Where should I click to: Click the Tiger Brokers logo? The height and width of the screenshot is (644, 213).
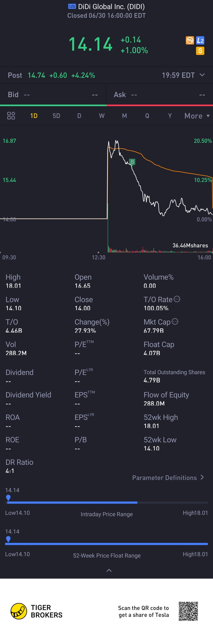coord(19,611)
